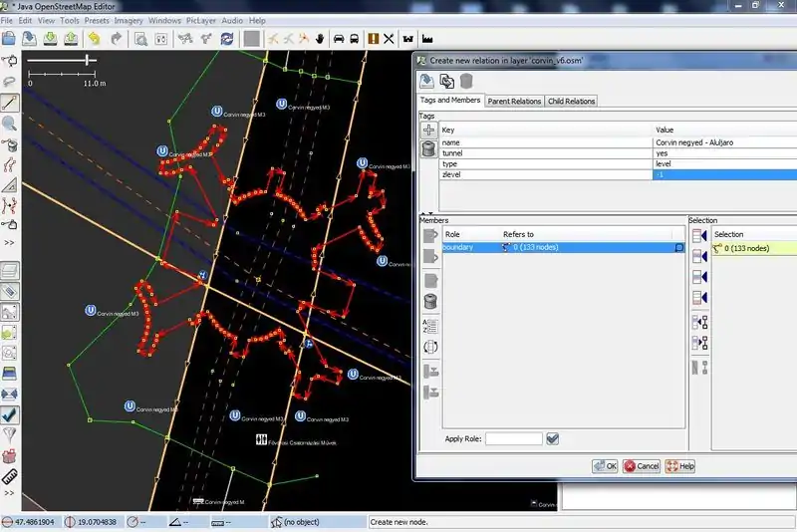The height and width of the screenshot is (532, 797).
Task: Expand the bottom left toolbar overflow arrows
Action: [9, 493]
